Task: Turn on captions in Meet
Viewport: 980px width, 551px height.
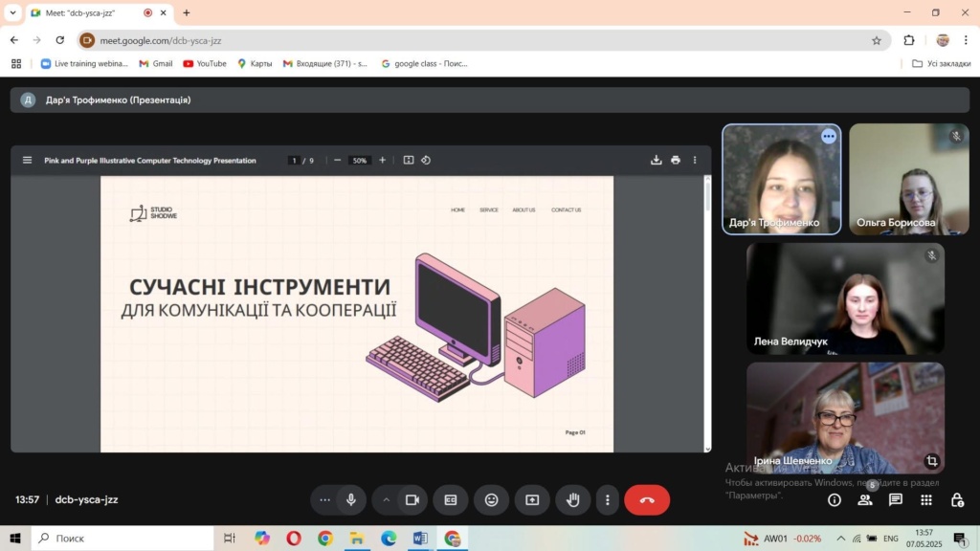Action: click(x=451, y=499)
